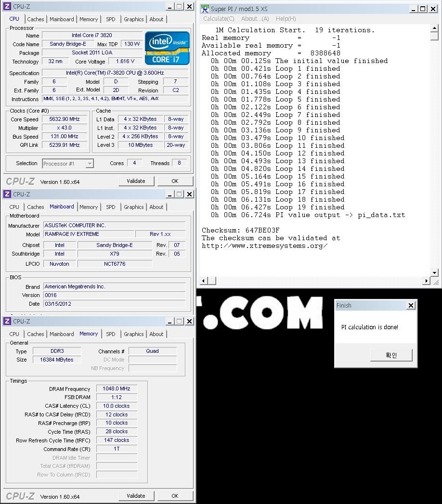Click the http://www.xtremesystems.org/ text in Super PI
Viewport: 442px width, 504px height.
(265, 246)
